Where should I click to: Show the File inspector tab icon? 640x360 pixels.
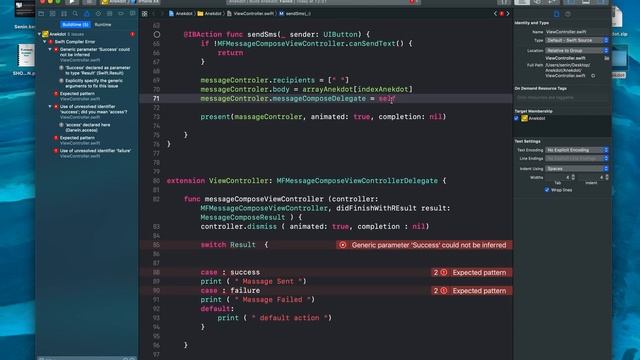pos(556,14)
